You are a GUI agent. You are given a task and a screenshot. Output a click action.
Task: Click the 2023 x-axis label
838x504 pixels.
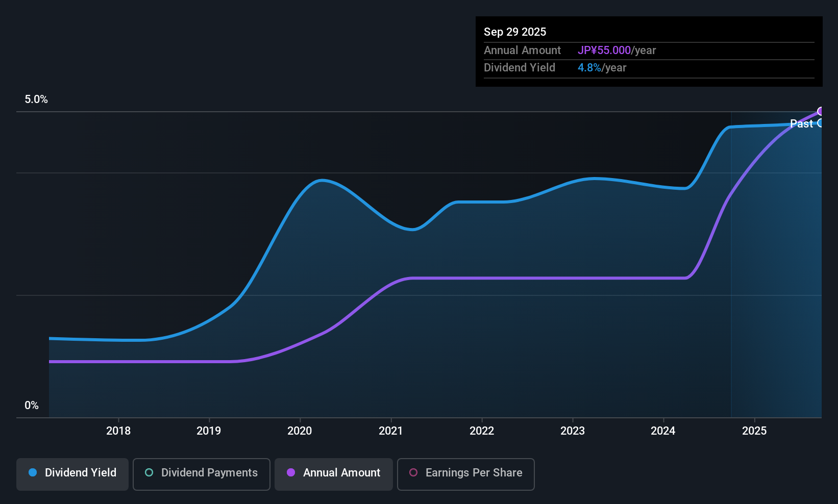tap(573, 431)
